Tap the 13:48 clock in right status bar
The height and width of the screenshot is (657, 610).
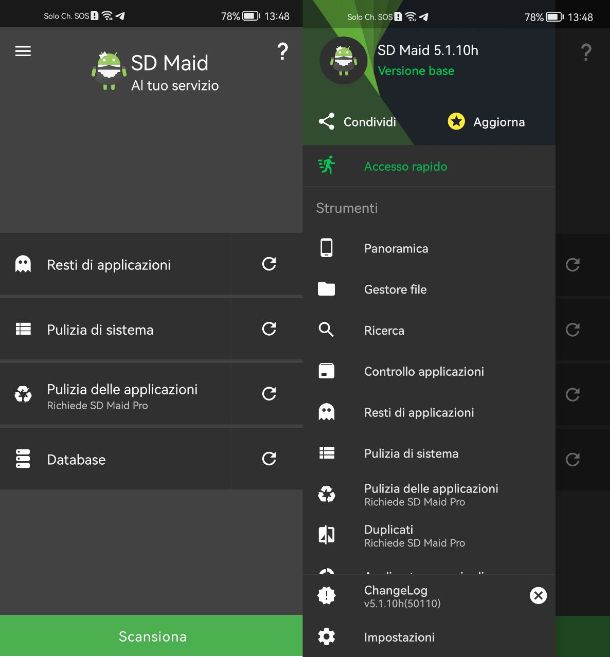(580, 17)
